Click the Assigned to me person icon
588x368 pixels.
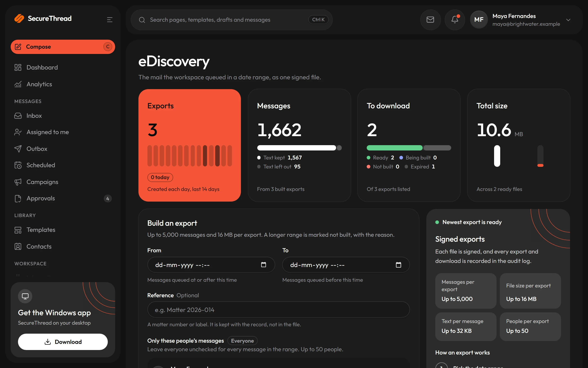18,132
